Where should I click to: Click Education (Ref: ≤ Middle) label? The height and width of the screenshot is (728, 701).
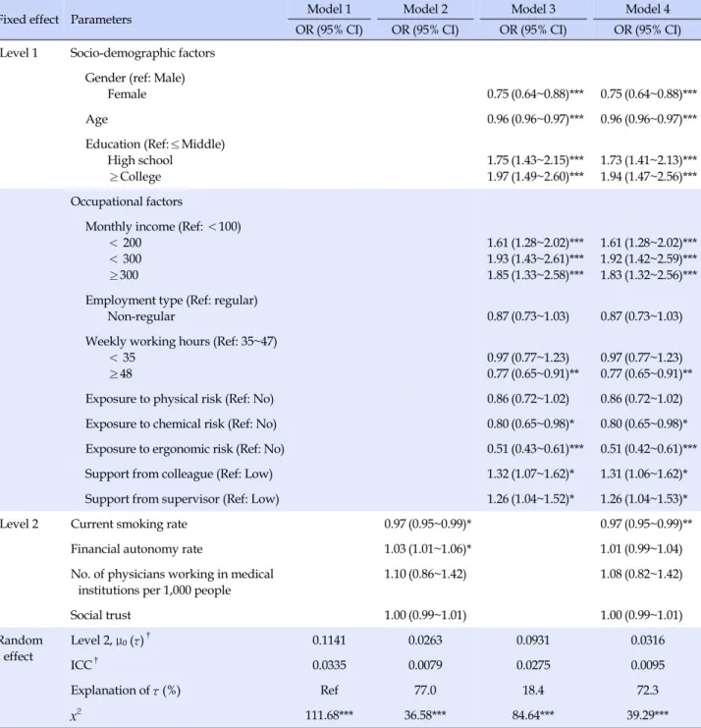click(x=154, y=143)
